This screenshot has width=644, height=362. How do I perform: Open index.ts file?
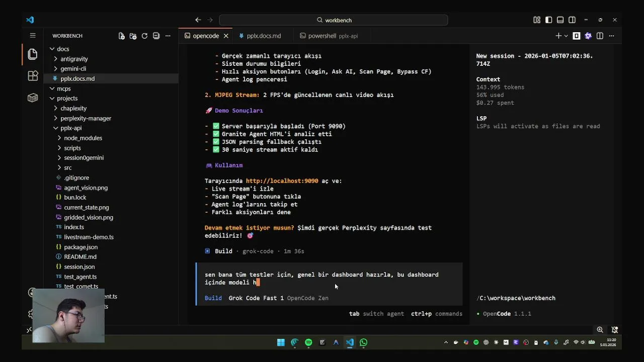111,227
